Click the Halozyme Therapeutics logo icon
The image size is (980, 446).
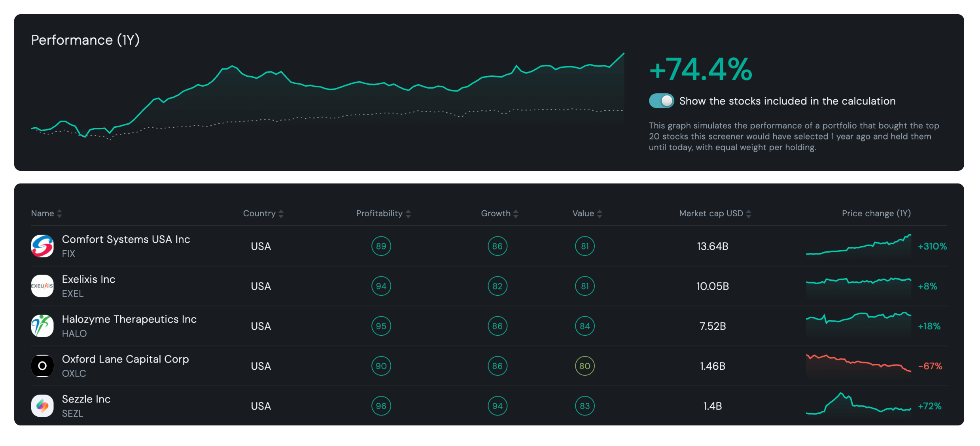[x=42, y=326]
